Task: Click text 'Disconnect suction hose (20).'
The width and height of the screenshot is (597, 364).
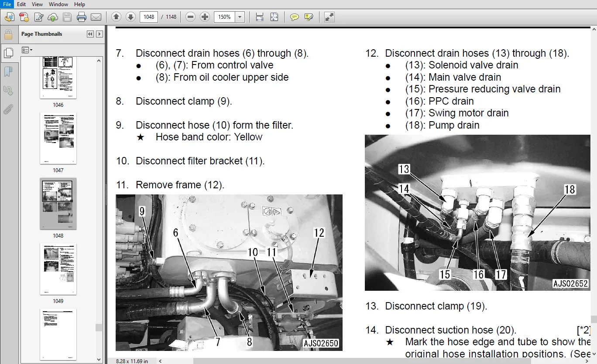Action: click(x=451, y=330)
